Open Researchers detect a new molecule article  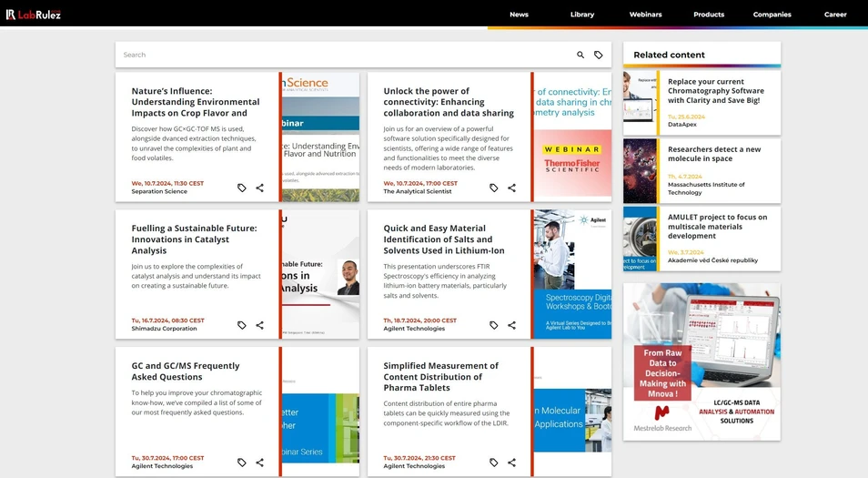(x=714, y=154)
